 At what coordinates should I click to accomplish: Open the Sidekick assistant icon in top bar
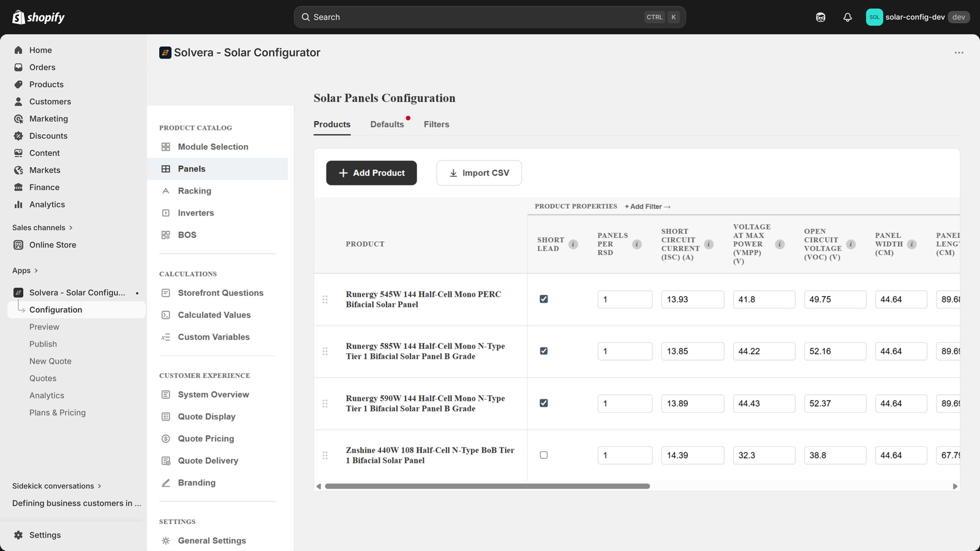[821, 17]
